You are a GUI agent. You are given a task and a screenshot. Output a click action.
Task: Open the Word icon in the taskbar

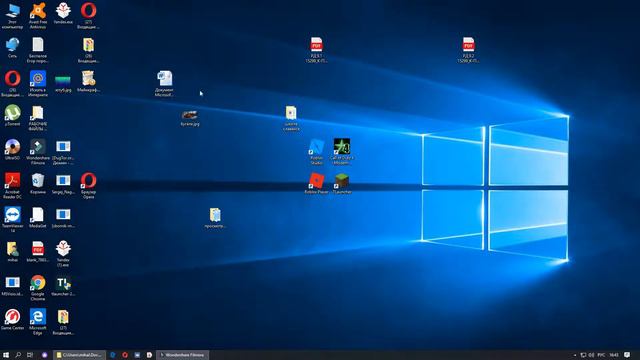point(137,355)
